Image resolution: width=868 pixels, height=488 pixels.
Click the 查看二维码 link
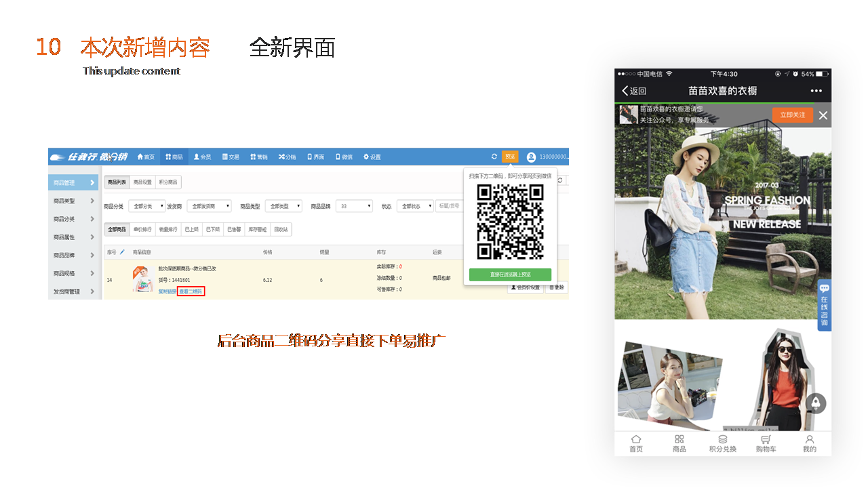coord(191,291)
